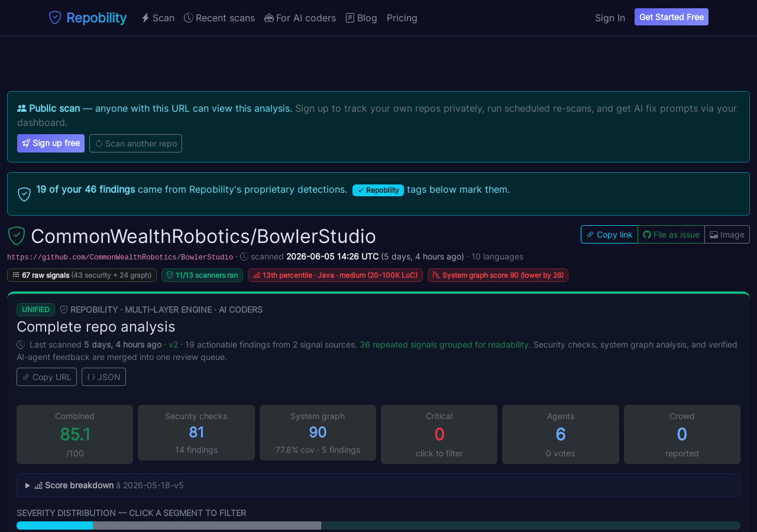Click Copy URL button
Image resolution: width=757 pixels, height=532 pixels.
[x=47, y=377]
